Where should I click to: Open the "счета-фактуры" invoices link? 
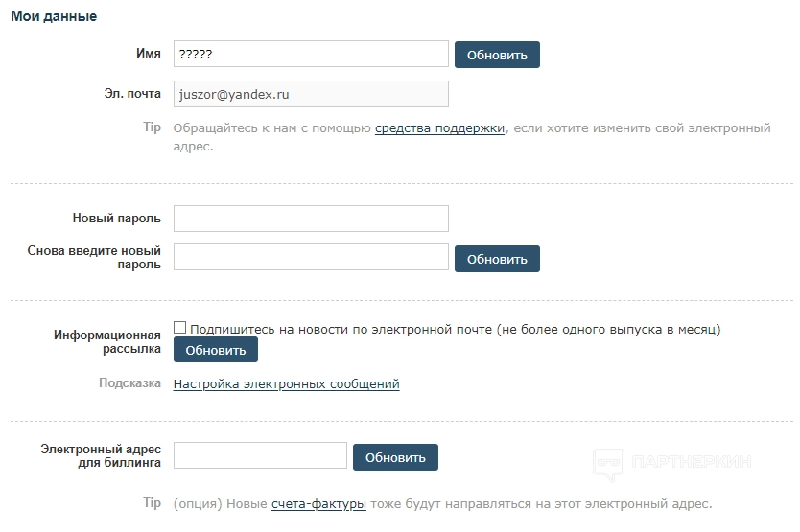(318, 503)
